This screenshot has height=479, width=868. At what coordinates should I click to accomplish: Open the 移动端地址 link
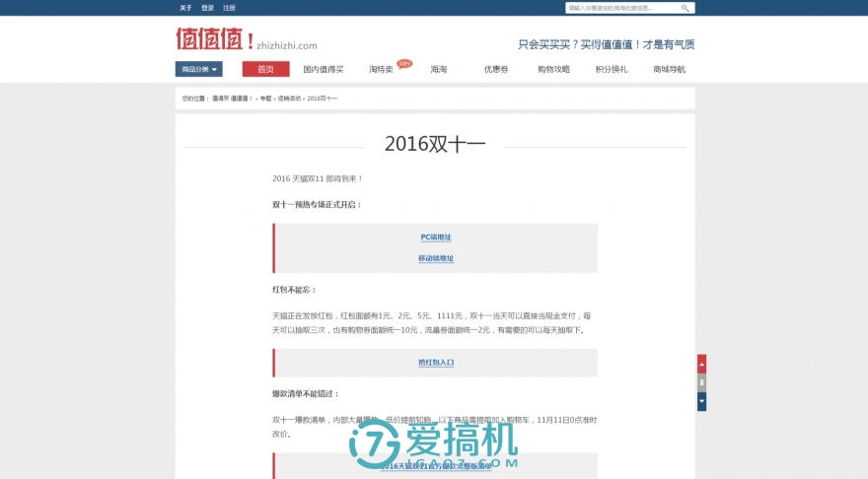(x=436, y=258)
